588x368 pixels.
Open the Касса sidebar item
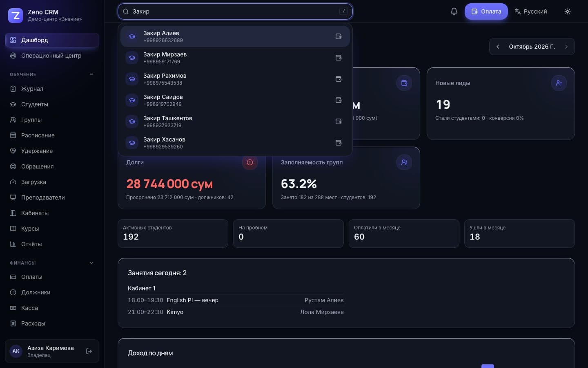click(52, 308)
